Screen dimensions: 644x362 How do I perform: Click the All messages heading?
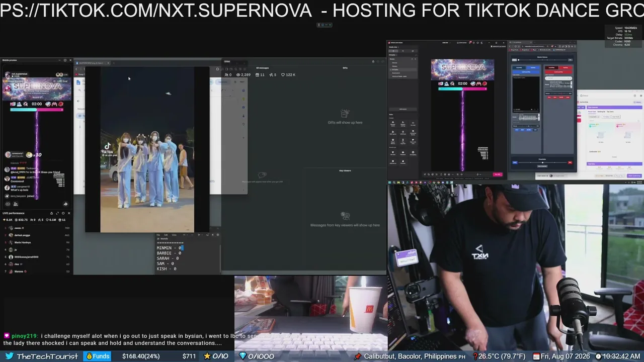pos(263,68)
